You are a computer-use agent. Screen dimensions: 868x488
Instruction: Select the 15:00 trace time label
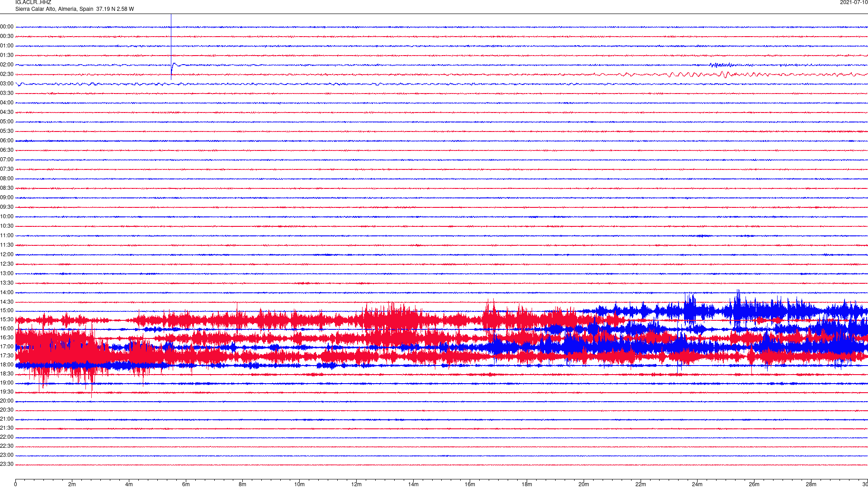[7, 311]
